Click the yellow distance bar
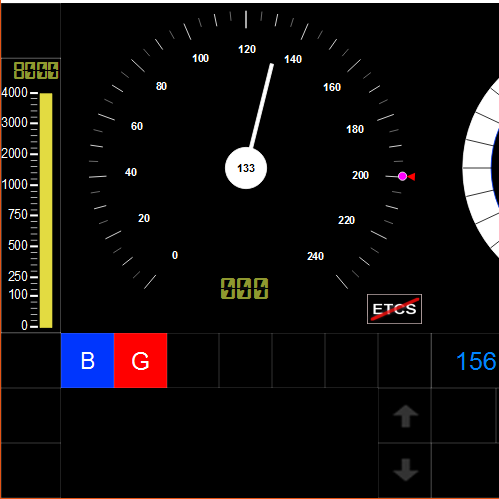This screenshot has height=499, width=499. [x=46, y=210]
